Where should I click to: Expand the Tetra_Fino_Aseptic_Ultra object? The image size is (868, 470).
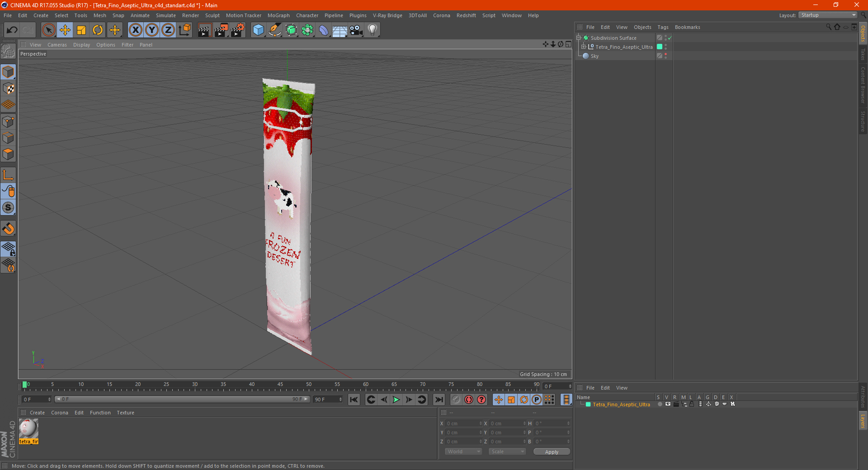pyautogui.click(x=584, y=47)
